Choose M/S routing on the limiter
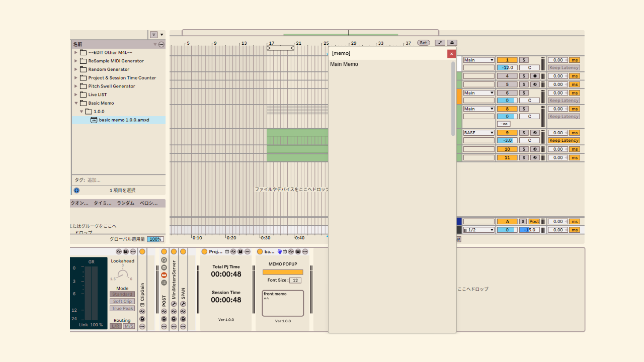Image resolution: width=644 pixels, height=362 pixels. pyautogui.click(x=129, y=326)
